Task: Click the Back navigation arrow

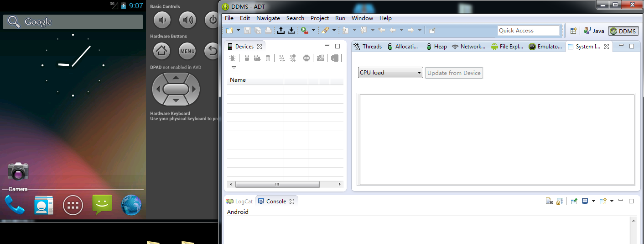Action: [393, 30]
